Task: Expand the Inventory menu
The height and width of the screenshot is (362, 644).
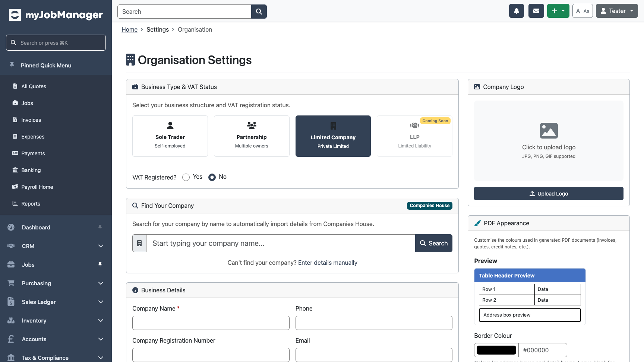Action: (x=101, y=320)
